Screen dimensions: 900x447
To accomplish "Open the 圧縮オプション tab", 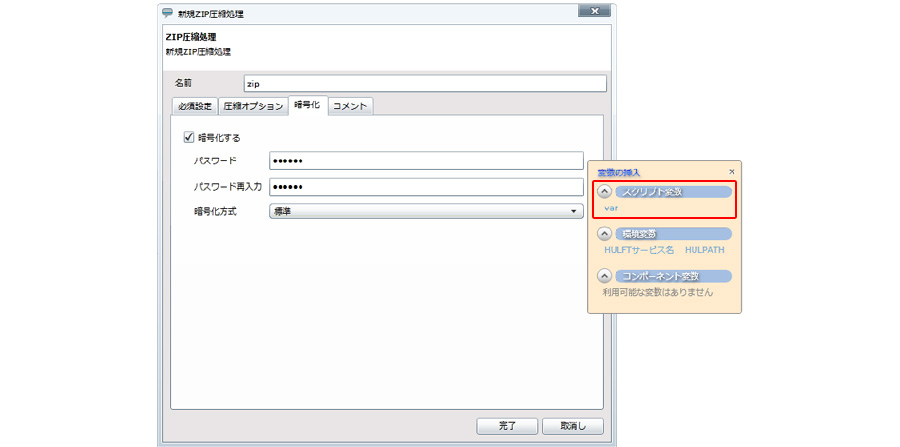I will (253, 106).
